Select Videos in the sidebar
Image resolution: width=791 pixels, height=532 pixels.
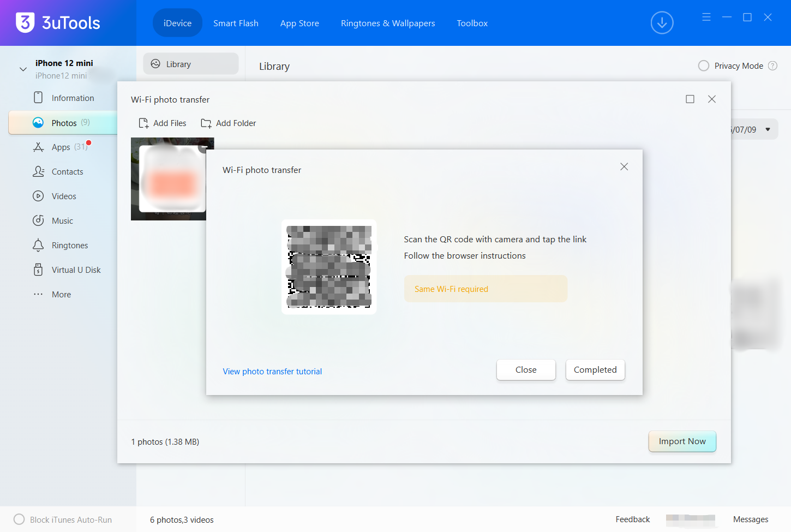coord(64,196)
